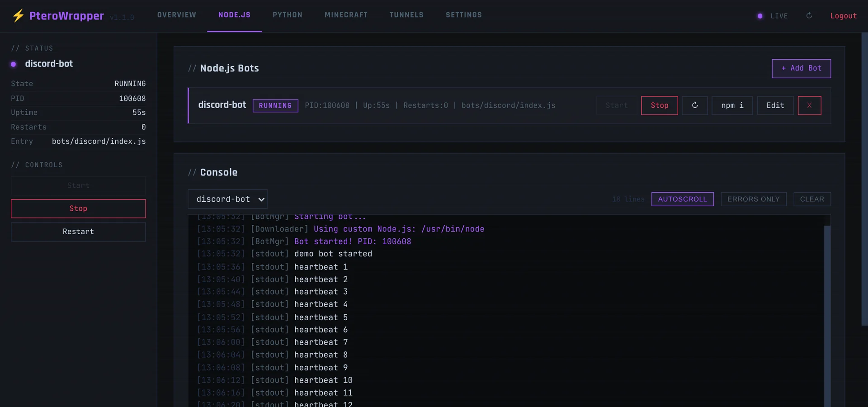The height and width of the screenshot is (407, 868).
Task: Click the refresh icon next to LIVE
Action: pyautogui.click(x=809, y=15)
